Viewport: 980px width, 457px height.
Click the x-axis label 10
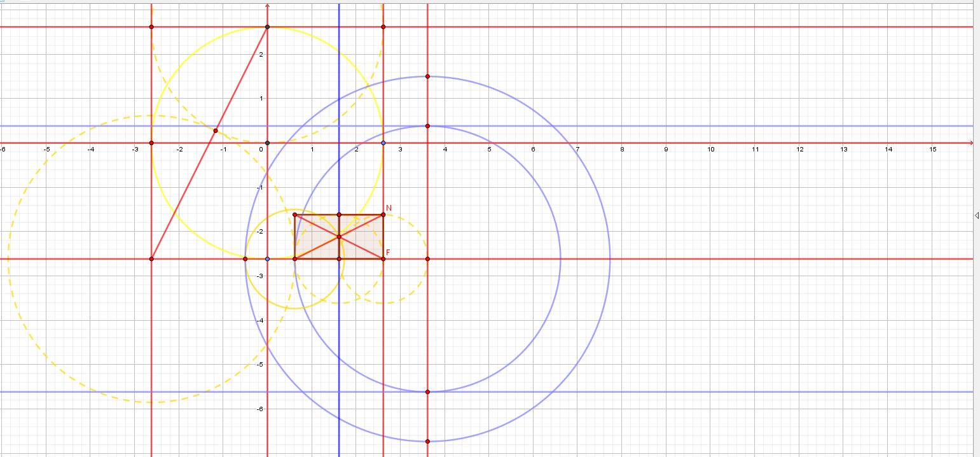point(710,150)
